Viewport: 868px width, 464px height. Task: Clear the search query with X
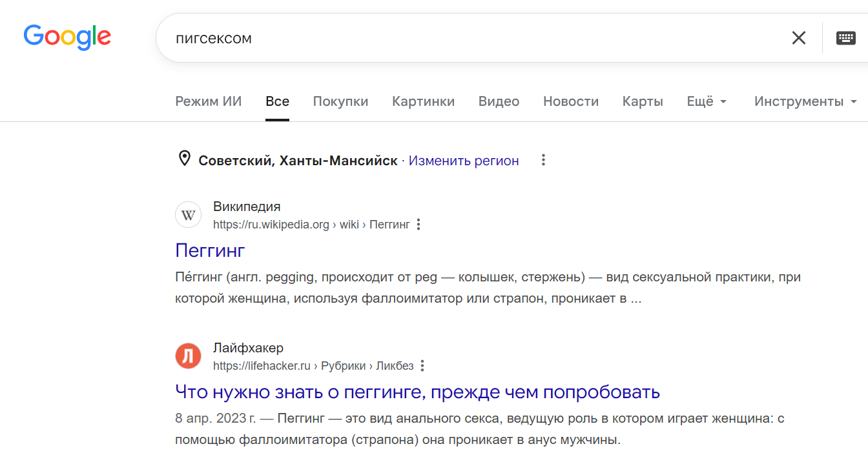click(x=799, y=38)
